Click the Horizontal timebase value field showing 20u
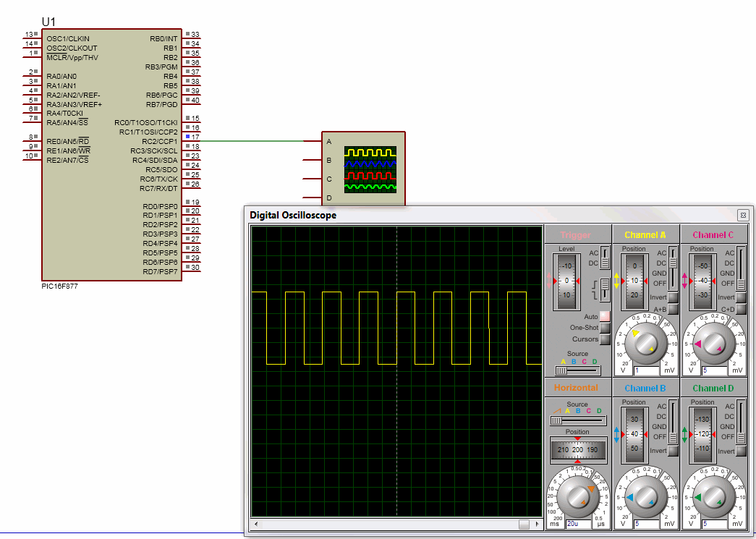The image size is (756, 539). click(577, 523)
